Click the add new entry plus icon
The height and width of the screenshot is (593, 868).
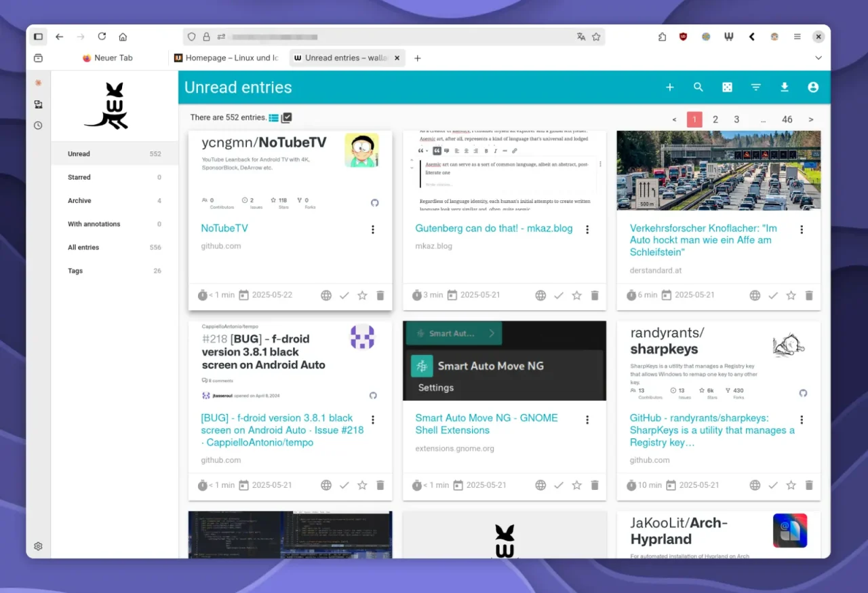pos(669,88)
